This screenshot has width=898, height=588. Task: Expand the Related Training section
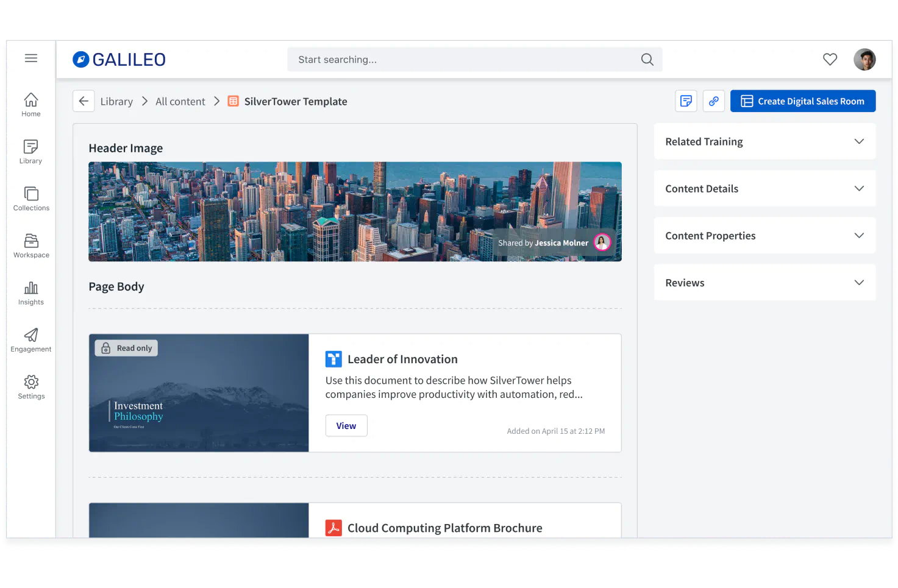click(764, 141)
